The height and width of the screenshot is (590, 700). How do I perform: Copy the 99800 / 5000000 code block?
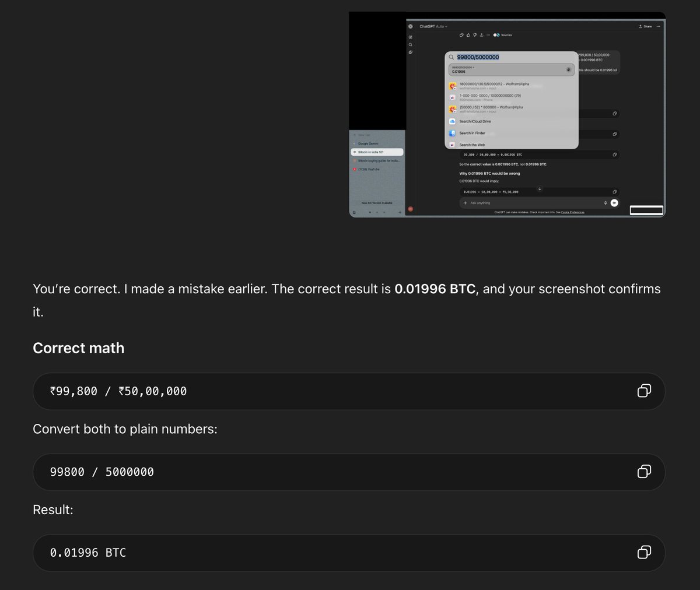[644, 471]
